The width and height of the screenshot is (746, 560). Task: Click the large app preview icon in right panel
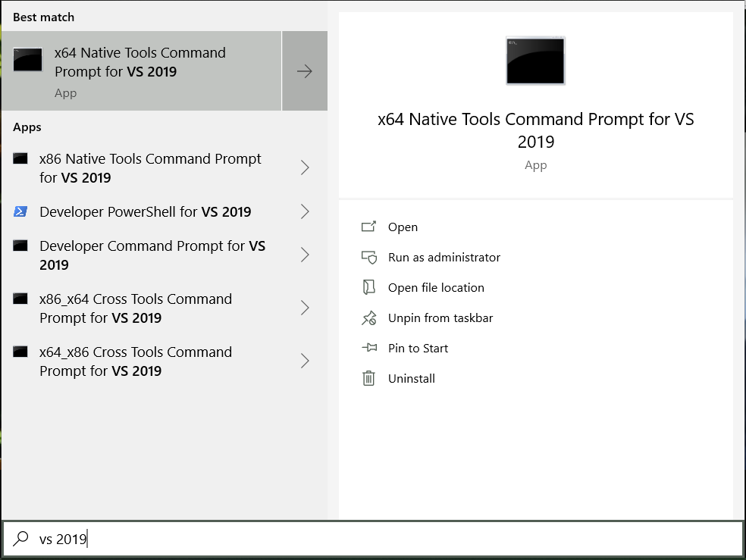[x=535, y=61]
